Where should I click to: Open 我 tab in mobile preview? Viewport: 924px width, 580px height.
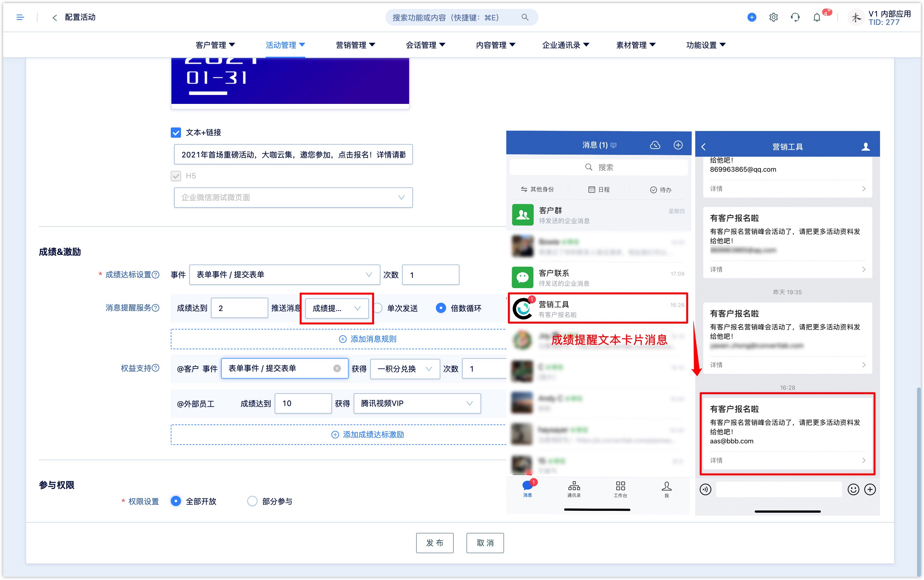(666, 489)
